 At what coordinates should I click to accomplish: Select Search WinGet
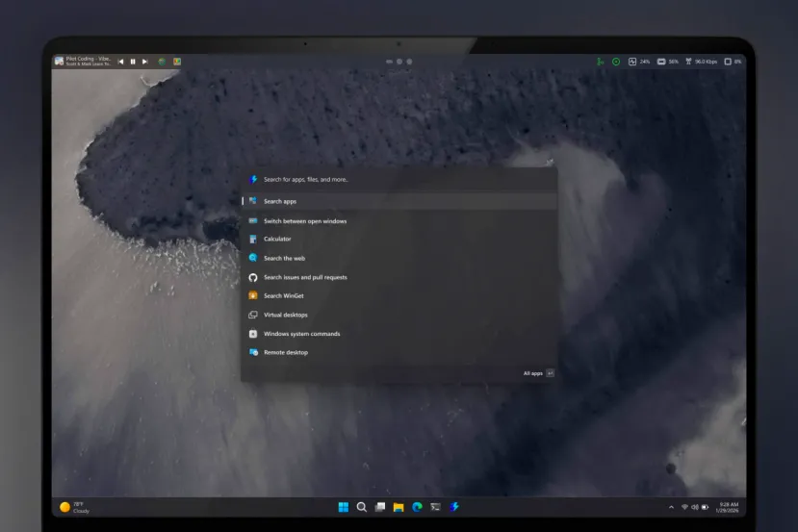(399, 295)
